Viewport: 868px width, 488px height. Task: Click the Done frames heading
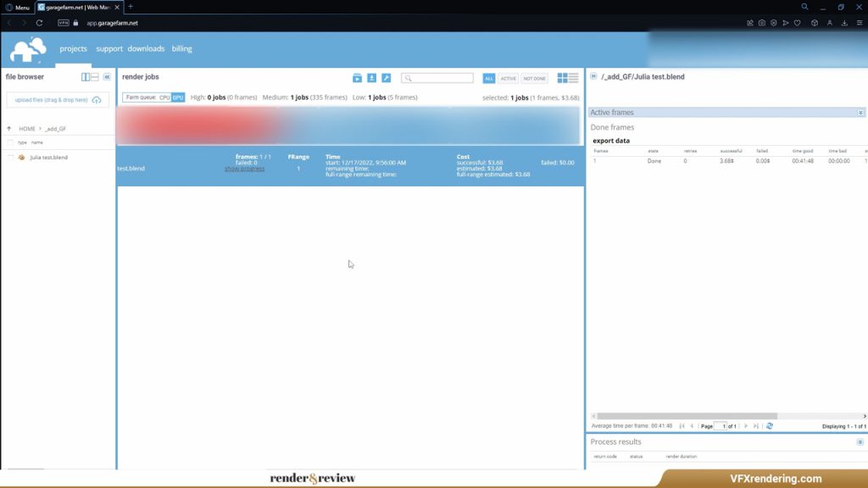click(x=612, y=127)
